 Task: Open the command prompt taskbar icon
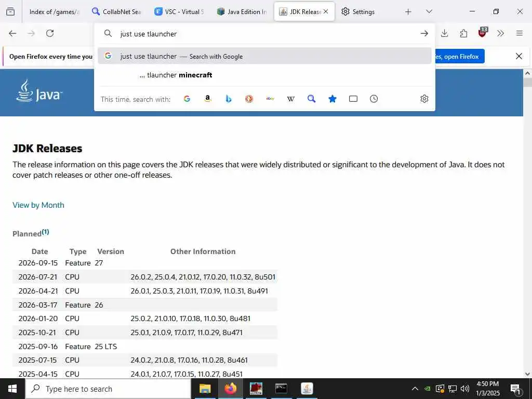coord(281,389)
